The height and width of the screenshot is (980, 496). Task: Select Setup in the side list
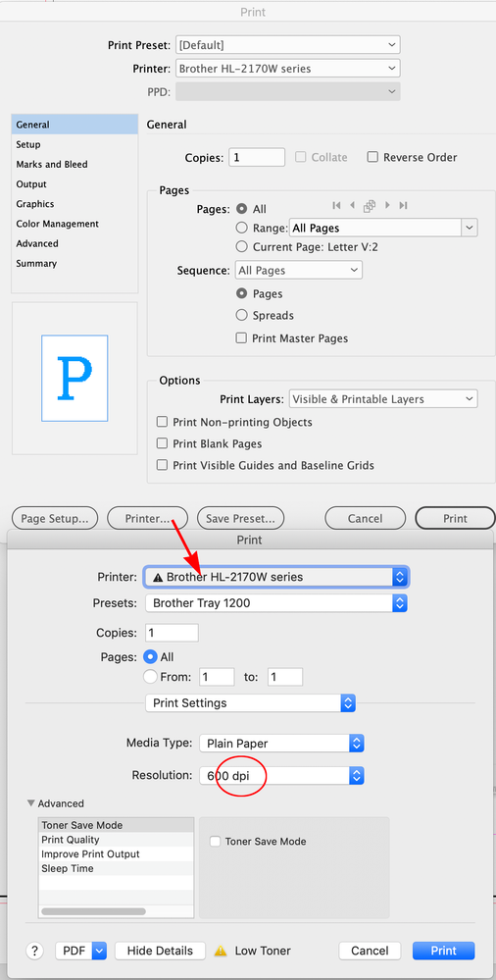point(74,144)
